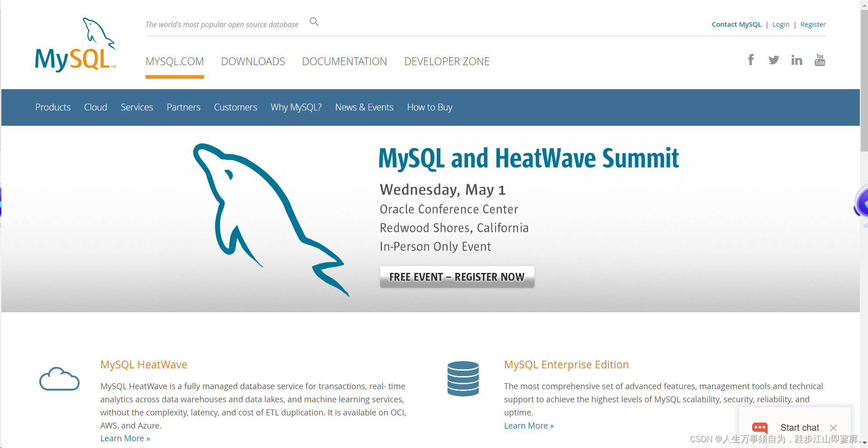Click FREE EVENT – REGISTER NOW button
868x448 pixels.
(457, 276)
